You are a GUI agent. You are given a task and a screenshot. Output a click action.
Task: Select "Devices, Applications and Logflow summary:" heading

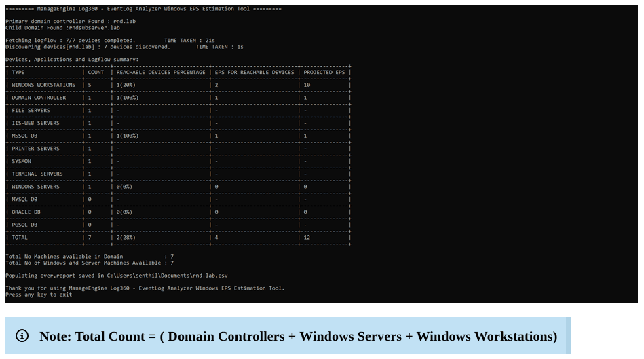[72, 60]
